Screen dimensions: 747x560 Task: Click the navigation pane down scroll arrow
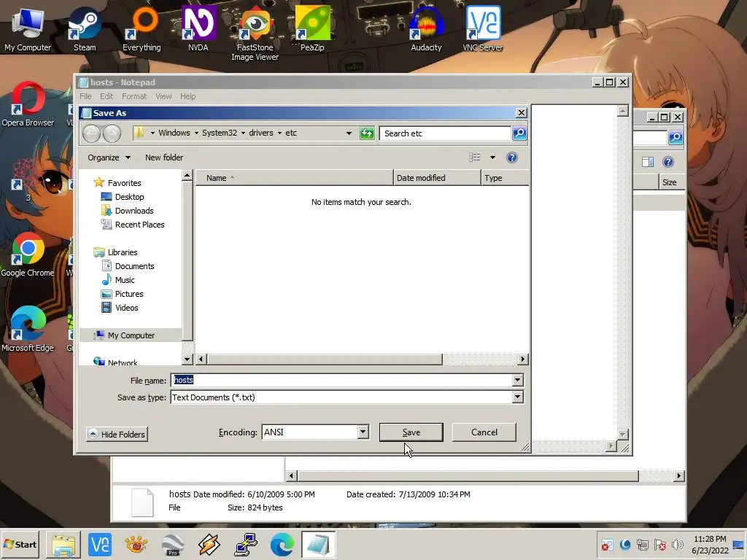click(187, 359)
